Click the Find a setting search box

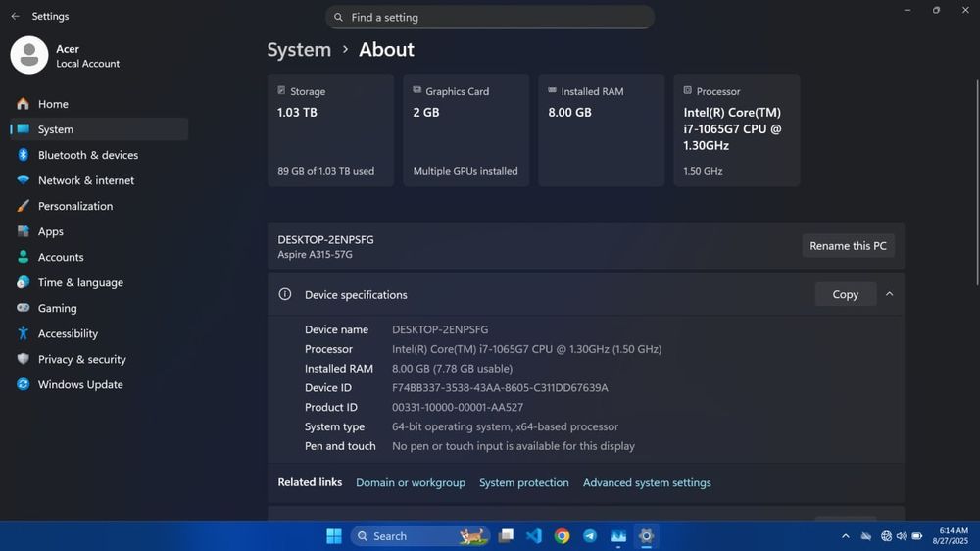(x=490, y=18)
